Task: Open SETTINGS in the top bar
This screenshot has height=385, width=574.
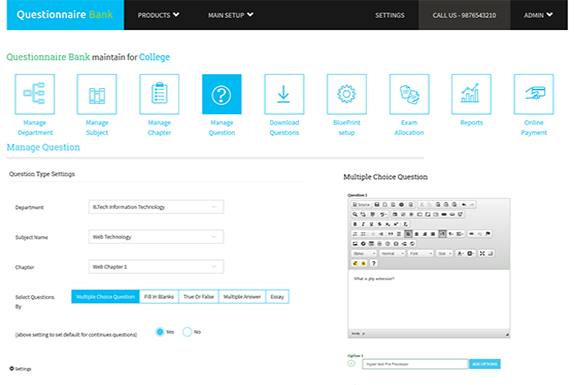Action: [390, 15]
